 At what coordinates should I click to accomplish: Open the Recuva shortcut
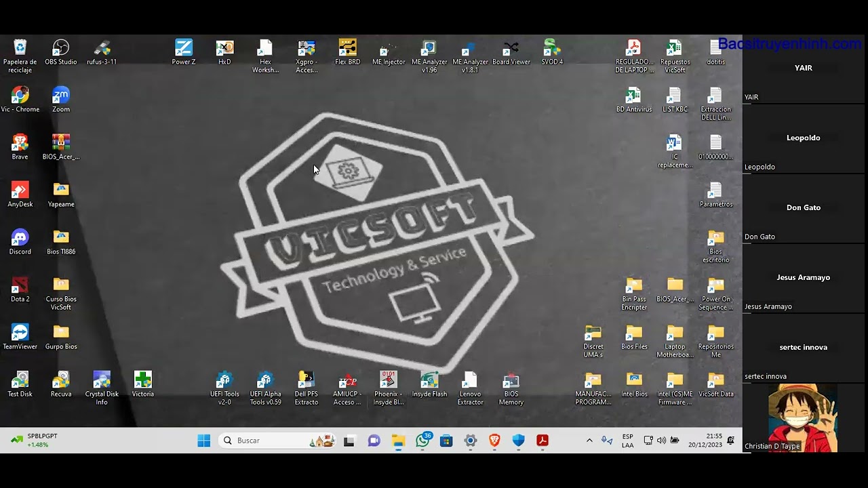click(x=61, y=384)
